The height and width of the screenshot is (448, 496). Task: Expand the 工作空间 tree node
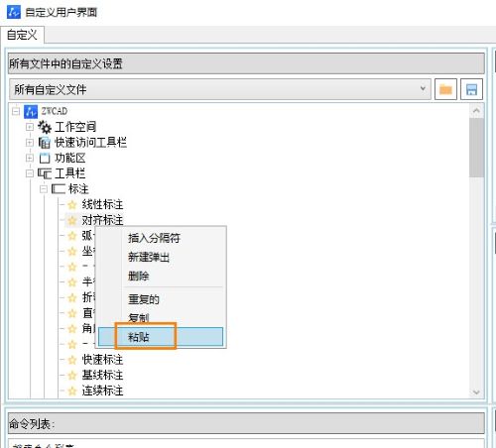30,127
